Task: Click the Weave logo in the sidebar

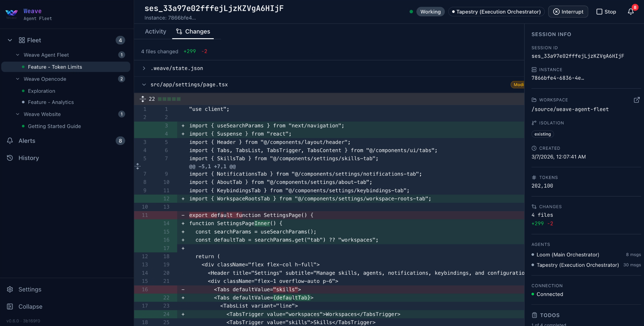Action: click(11, 13)
